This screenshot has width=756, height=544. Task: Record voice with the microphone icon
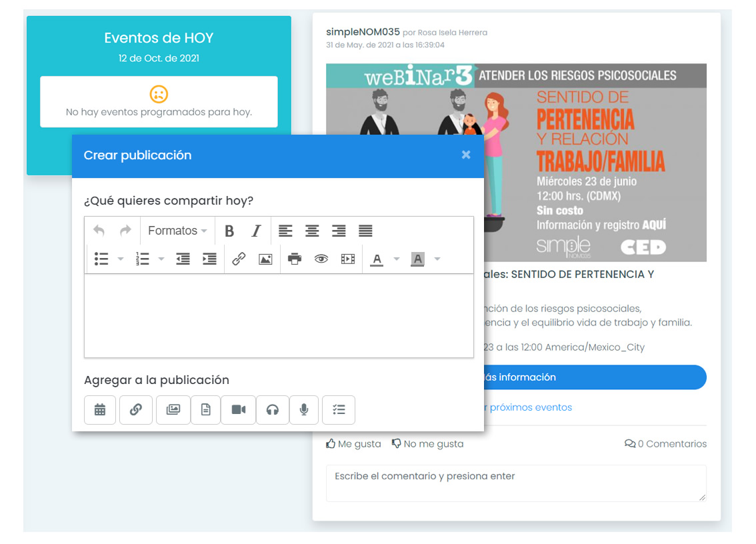click(304, 410)
